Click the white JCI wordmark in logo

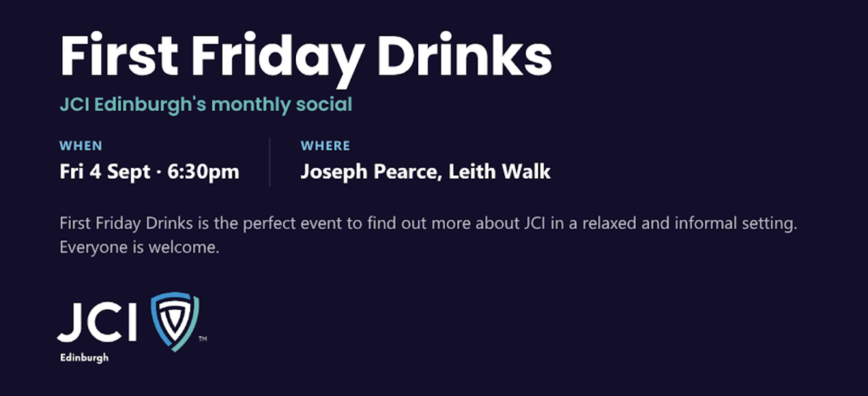pyautogui.click(x=97, y=324)
